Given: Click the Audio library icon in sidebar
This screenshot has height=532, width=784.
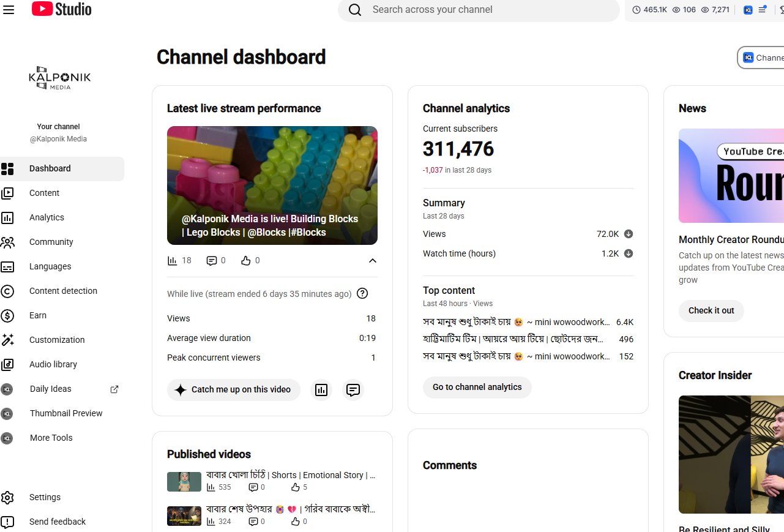Looking at the screenshot, I should click(7, 365).
